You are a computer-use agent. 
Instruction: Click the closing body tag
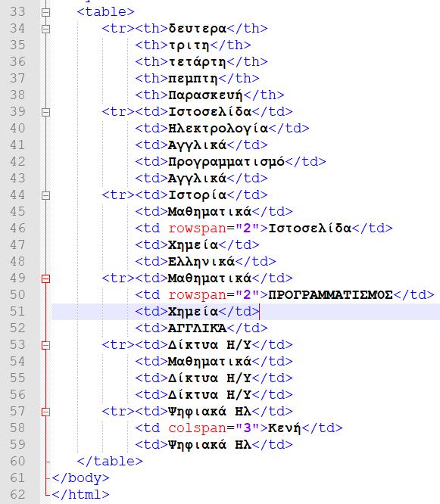(x=80, y=478)
